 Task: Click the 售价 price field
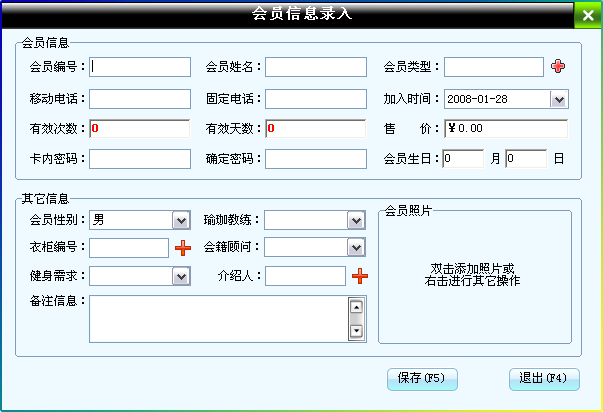pos(506,129)
